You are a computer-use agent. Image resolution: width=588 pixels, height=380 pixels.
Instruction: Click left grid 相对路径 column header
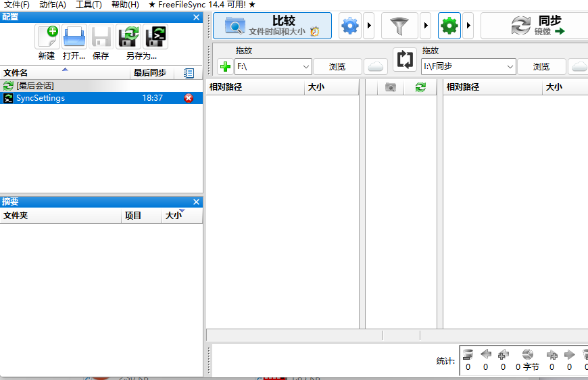pos(255,87)
